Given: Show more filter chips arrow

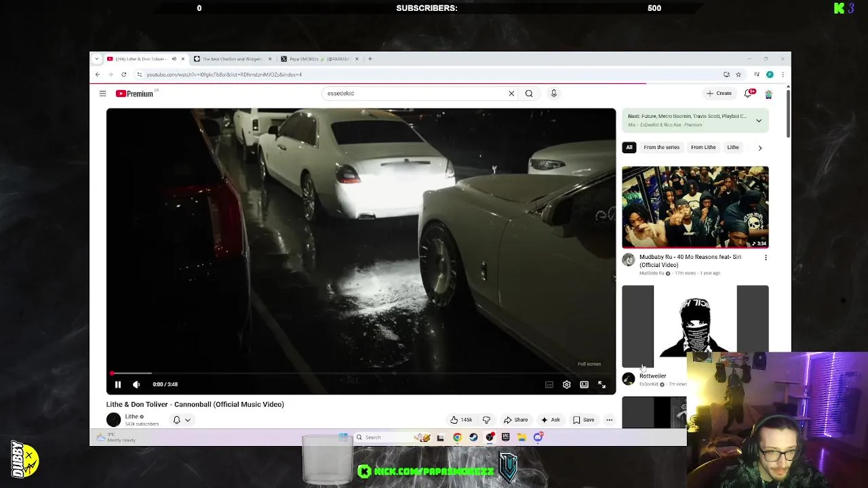Looking at the screenshot, I should 759,148.
